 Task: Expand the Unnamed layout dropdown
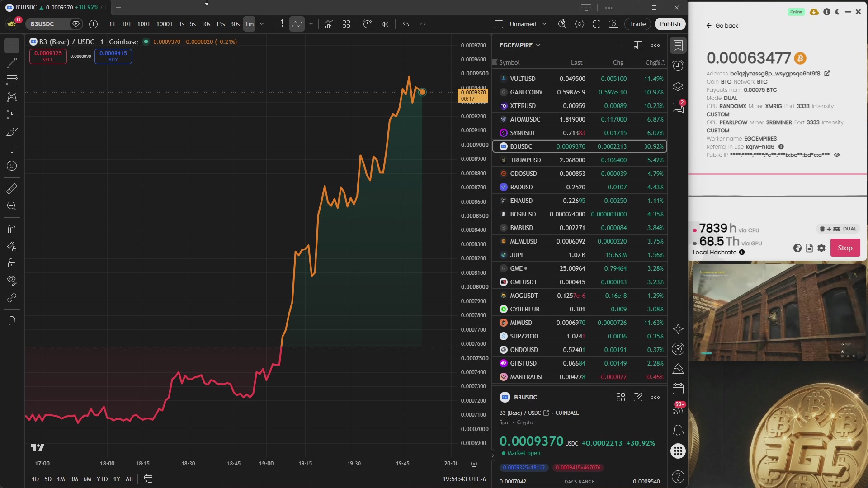tap(544, 24)
